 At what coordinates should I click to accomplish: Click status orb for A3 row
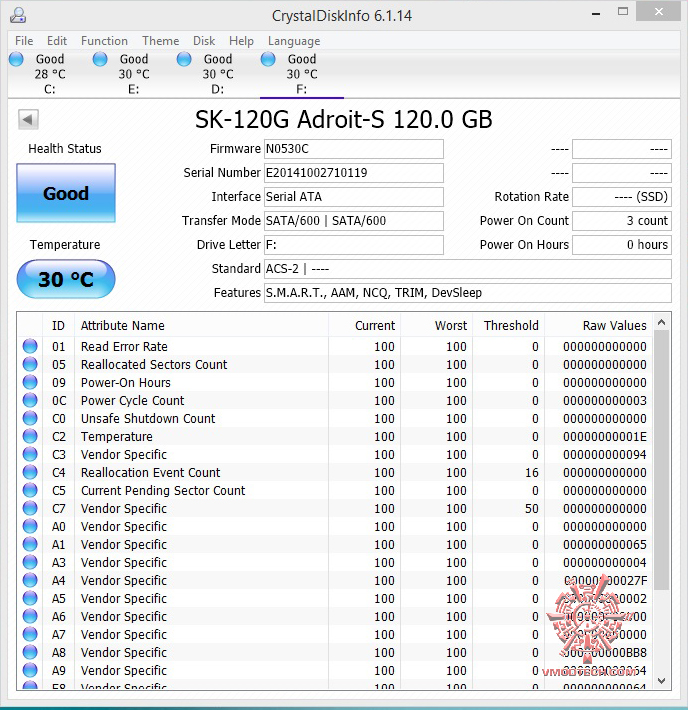click(30, 562)
